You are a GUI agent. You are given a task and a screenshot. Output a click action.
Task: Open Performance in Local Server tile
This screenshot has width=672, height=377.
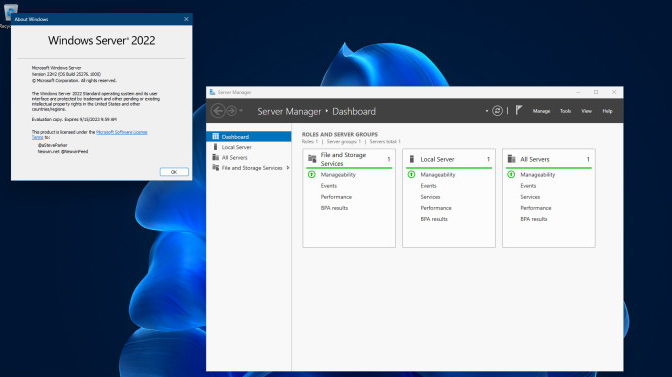point(436,208)
